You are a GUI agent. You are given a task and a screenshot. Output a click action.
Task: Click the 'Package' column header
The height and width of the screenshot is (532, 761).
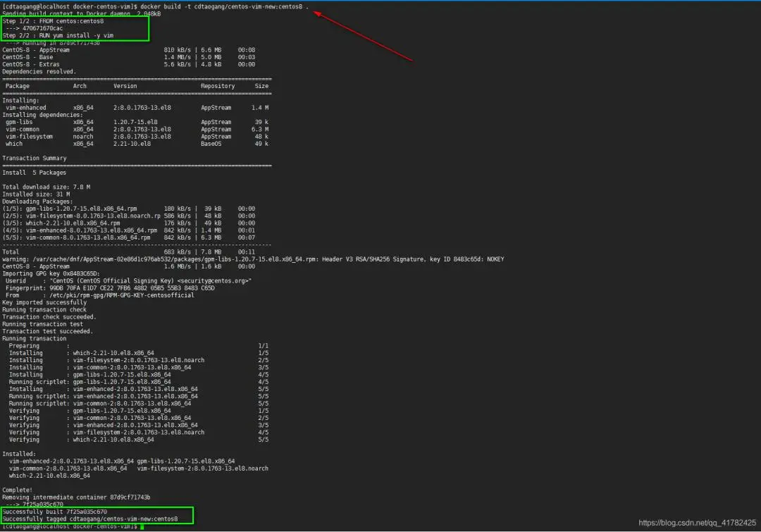18,87
